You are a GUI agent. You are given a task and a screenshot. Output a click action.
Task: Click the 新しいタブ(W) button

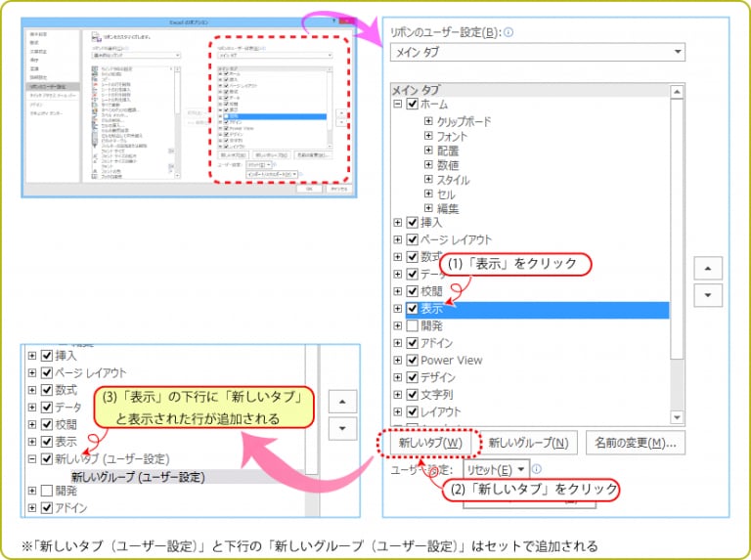pos(430,443)
